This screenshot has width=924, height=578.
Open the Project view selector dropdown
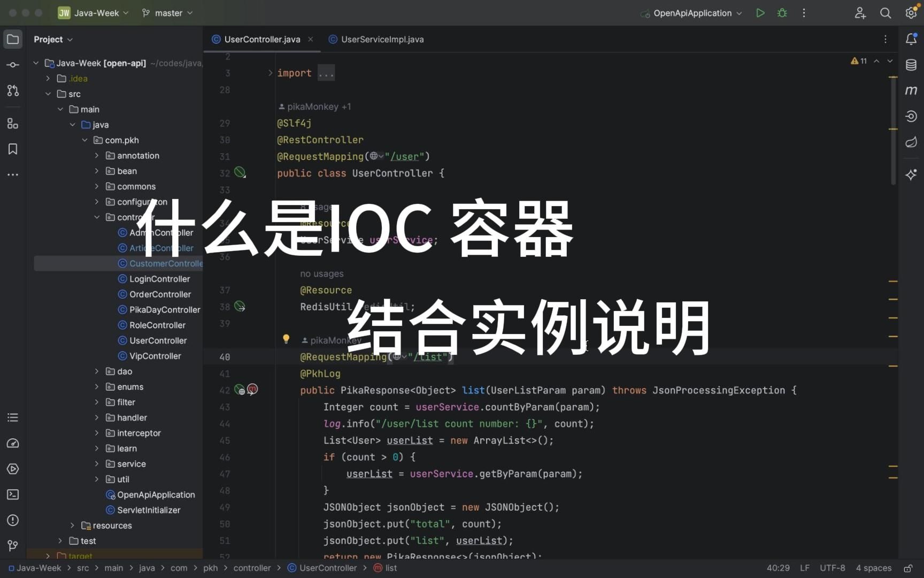pyautogui.click(x=53, y=39)
